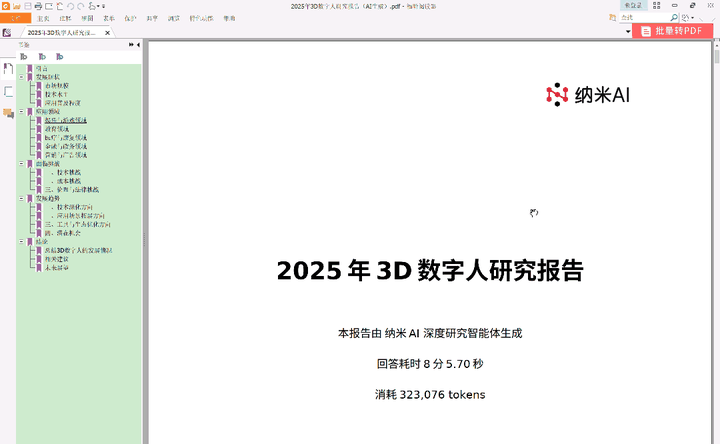Click the Redo arrow icon

[81, 6]
